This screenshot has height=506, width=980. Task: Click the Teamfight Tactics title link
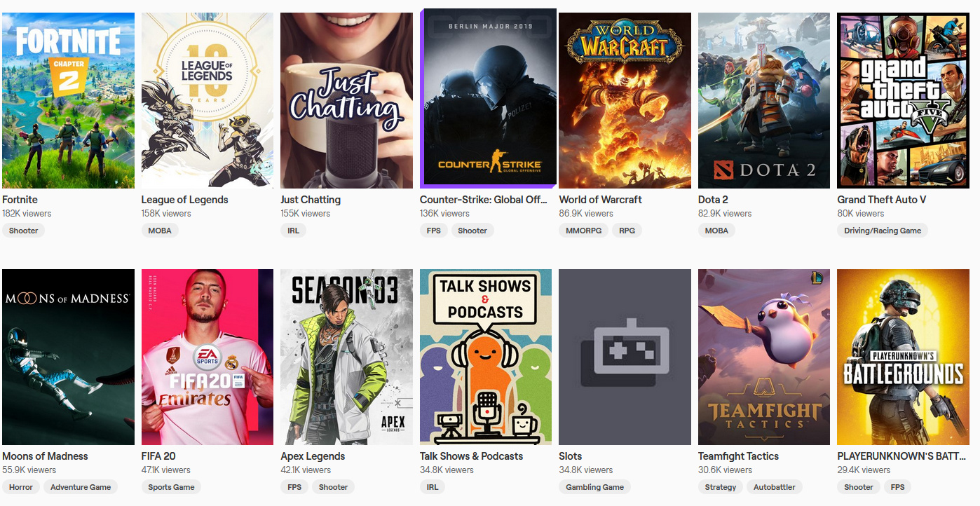pos(738,456)
